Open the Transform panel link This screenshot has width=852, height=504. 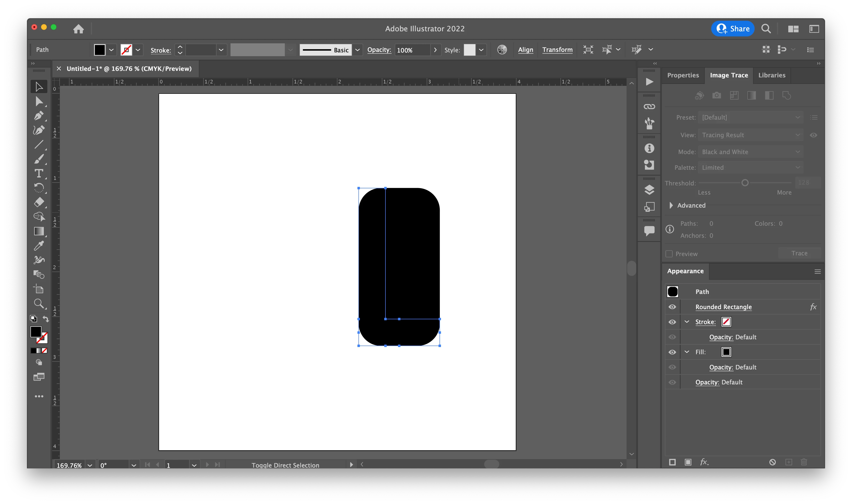coord(557,50)
